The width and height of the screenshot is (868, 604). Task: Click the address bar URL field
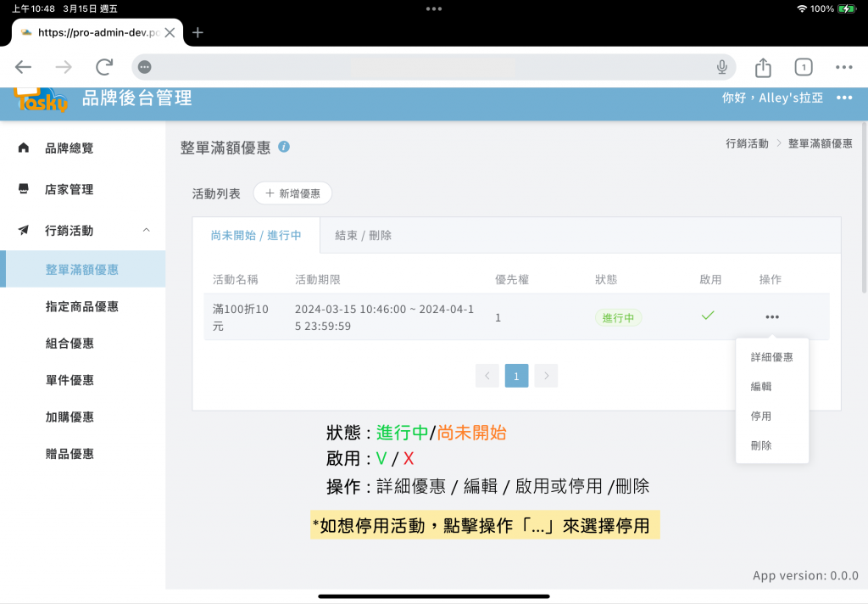(433, 67)
